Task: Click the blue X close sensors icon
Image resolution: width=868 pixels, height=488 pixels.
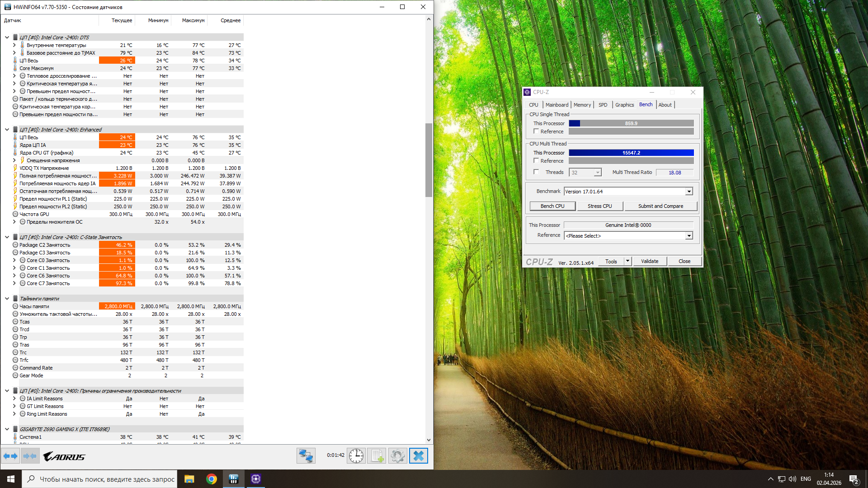Action: 419,456
